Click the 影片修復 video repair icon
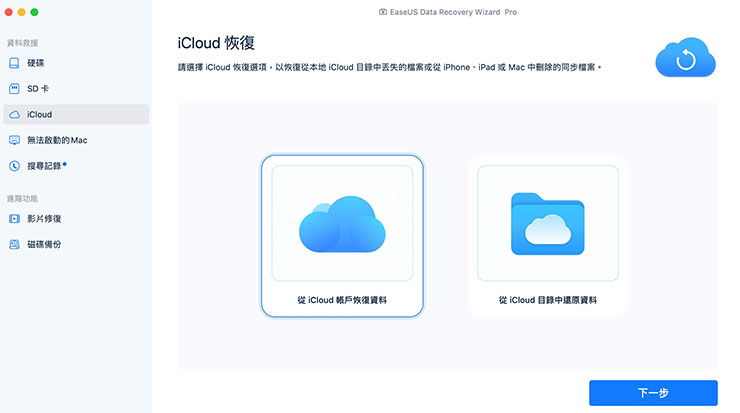 pyautogui.click(x=14, y=219)
